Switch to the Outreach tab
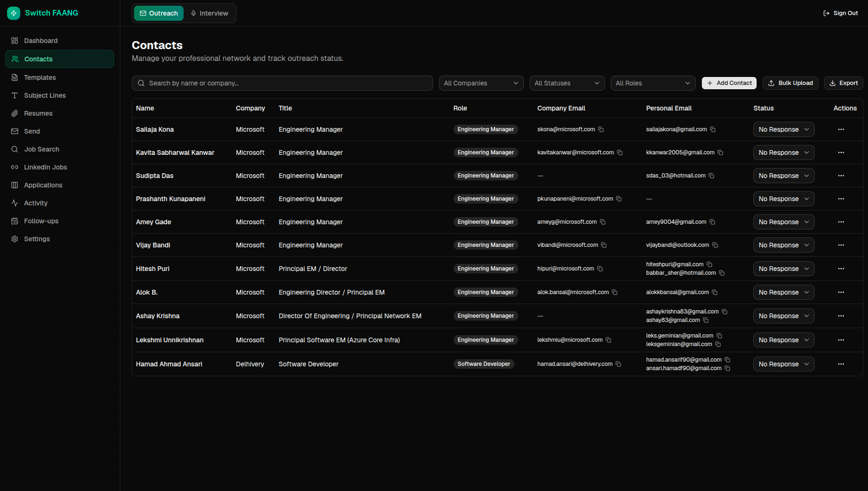Viewport: 868px width, 491px height. [x=159, y=13]
